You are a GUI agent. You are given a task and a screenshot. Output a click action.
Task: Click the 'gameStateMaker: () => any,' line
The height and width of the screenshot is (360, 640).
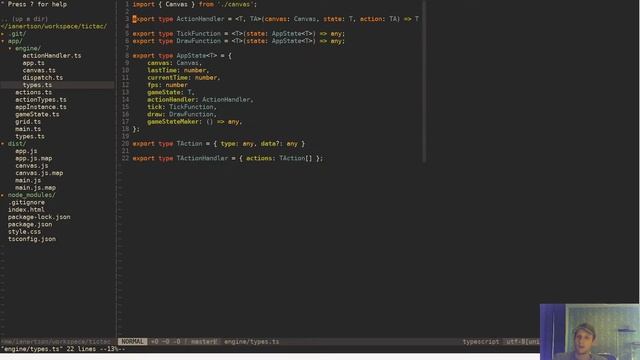(x=195, y=122)
